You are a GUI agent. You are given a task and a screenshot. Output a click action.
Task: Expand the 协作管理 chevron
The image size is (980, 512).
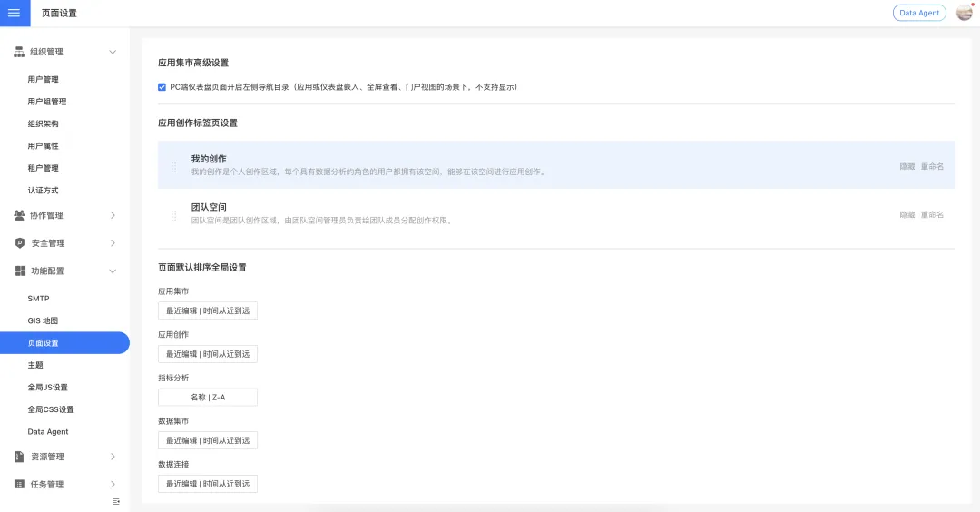(113, 215)
